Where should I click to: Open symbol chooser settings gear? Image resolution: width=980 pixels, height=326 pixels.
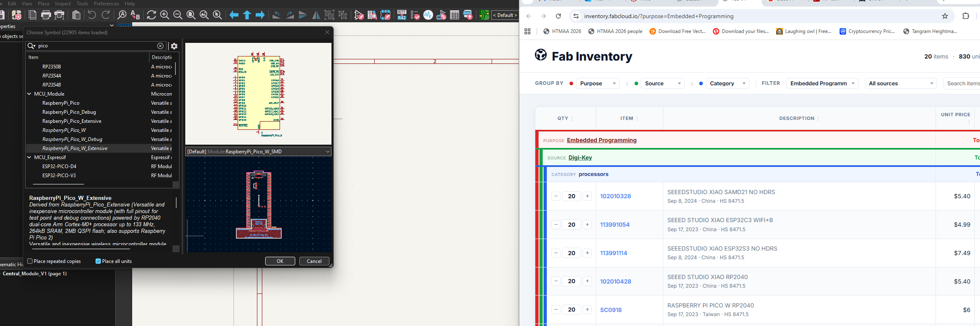click(x=174, y=46)
